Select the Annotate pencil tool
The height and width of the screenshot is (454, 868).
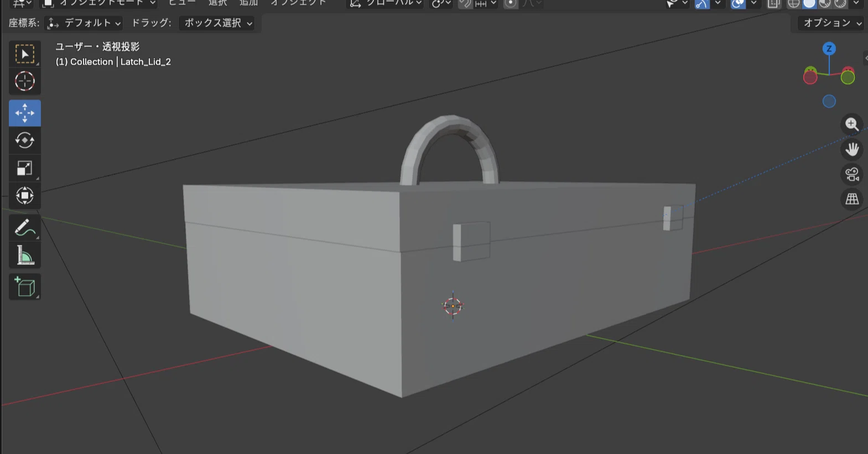[25, 228]
